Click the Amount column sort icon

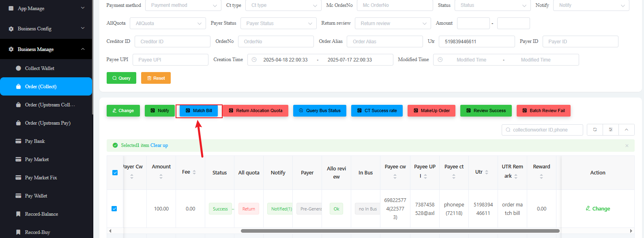(161, 176)
